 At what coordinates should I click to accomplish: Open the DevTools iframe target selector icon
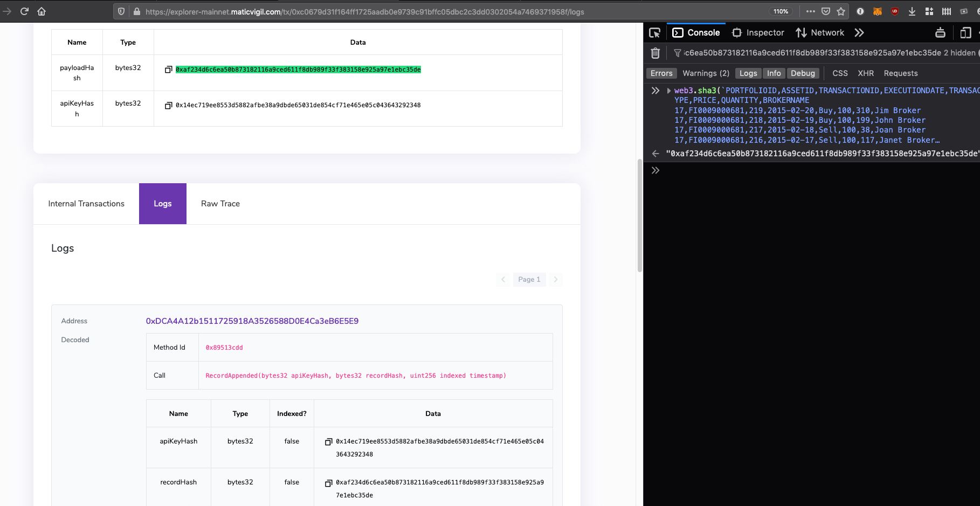tap(940, 33)
